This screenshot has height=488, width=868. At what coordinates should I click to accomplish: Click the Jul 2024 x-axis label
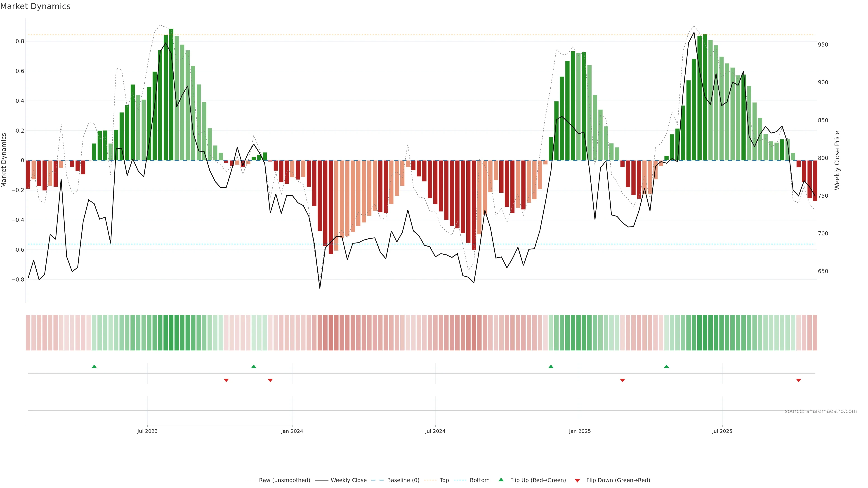435,431
